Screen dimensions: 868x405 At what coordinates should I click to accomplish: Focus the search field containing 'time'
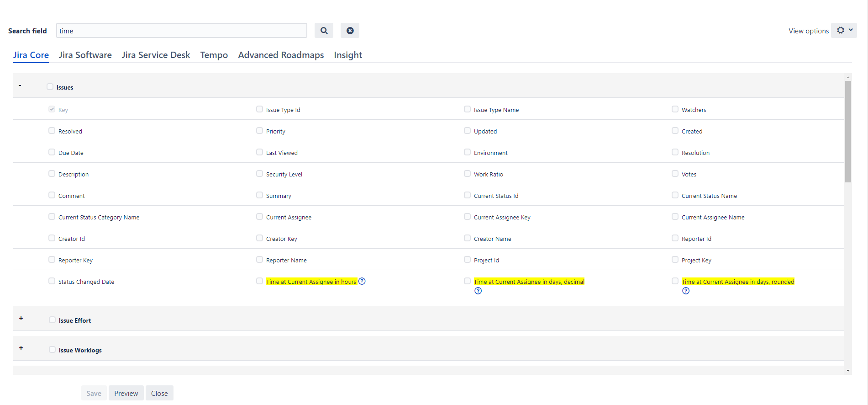point(182,31)
